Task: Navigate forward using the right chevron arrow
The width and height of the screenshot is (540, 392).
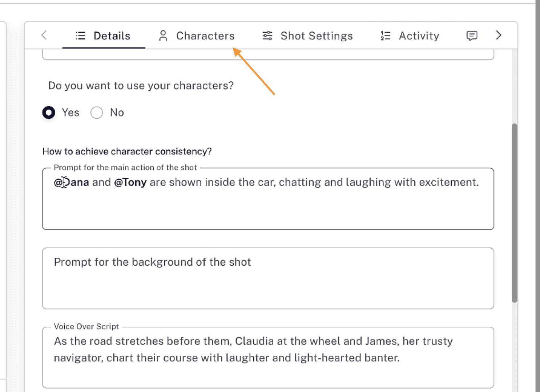Action: [x=499, y=35]
